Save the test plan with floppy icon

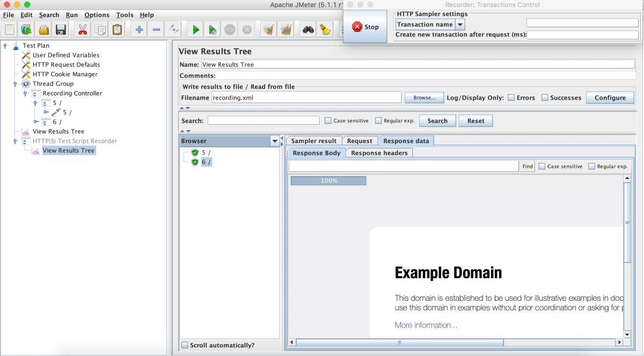point(61,29)
